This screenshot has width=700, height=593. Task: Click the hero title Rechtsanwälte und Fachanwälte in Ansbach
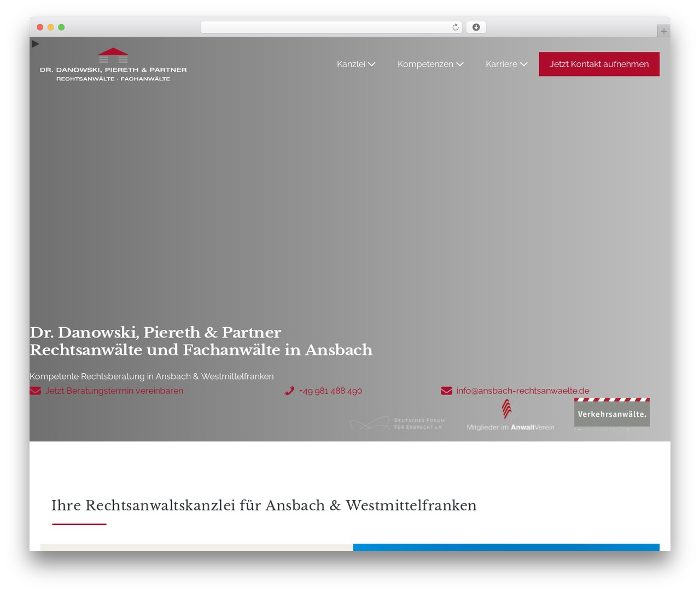tap(201, 350)
